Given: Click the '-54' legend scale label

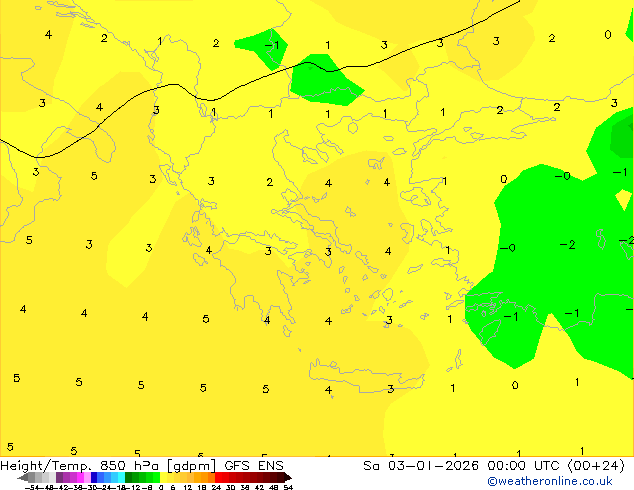Looking at the screenshot, I should [32, 487].
